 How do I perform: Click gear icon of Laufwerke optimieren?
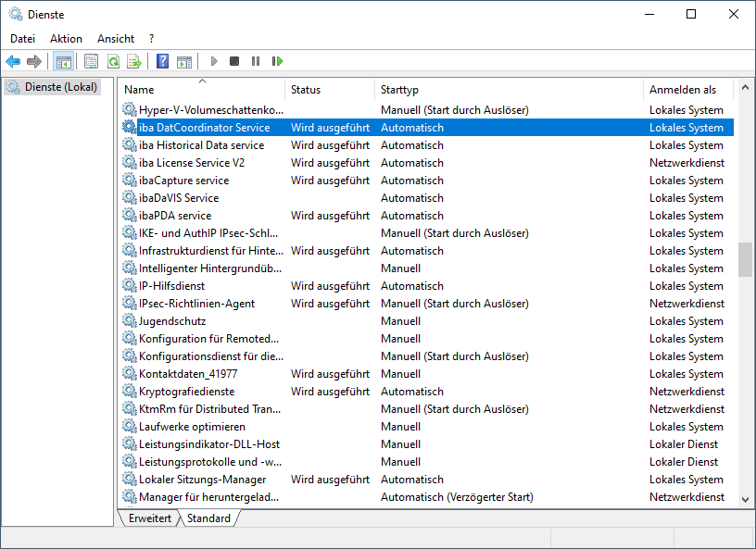[129, 426]
